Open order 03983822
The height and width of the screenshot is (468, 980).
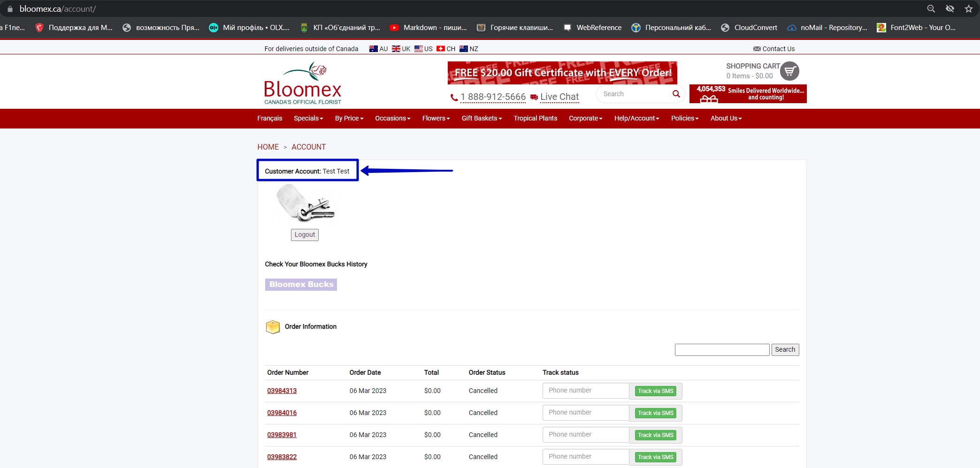[282, 457]
